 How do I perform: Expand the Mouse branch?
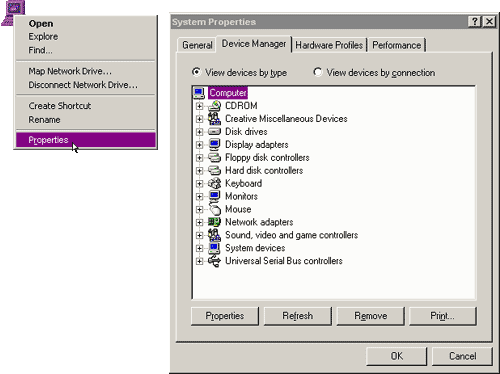point(199,209)
